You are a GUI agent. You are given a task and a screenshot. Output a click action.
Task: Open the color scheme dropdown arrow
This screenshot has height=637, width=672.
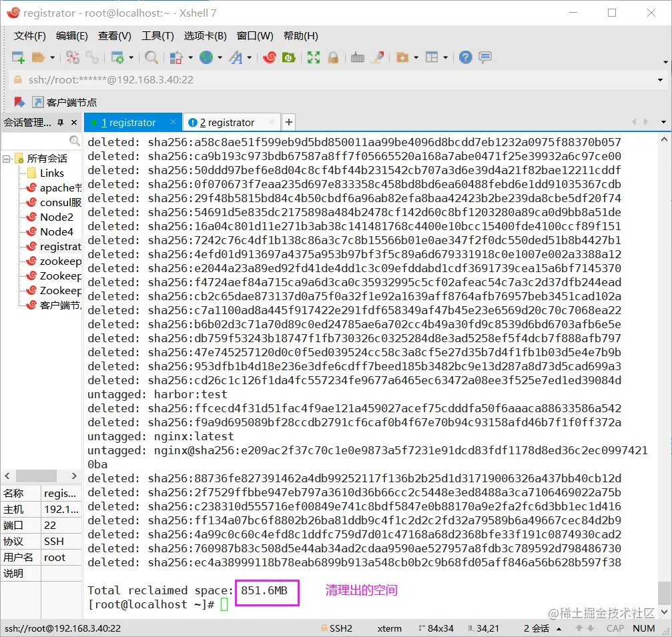click(x=190, y=57)
